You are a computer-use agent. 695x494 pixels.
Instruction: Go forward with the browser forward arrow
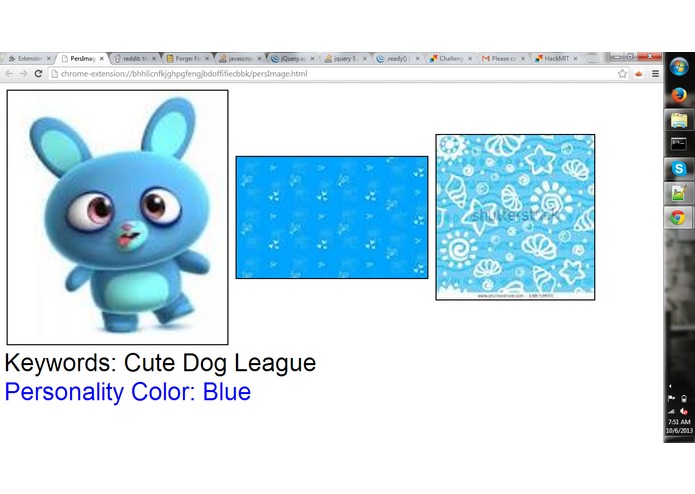[x=23, y=74]
